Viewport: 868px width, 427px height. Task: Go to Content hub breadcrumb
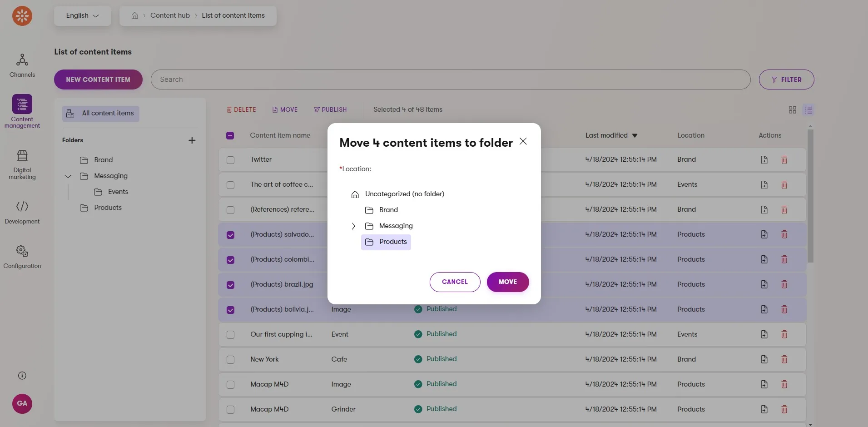click(x=170, y=15)
